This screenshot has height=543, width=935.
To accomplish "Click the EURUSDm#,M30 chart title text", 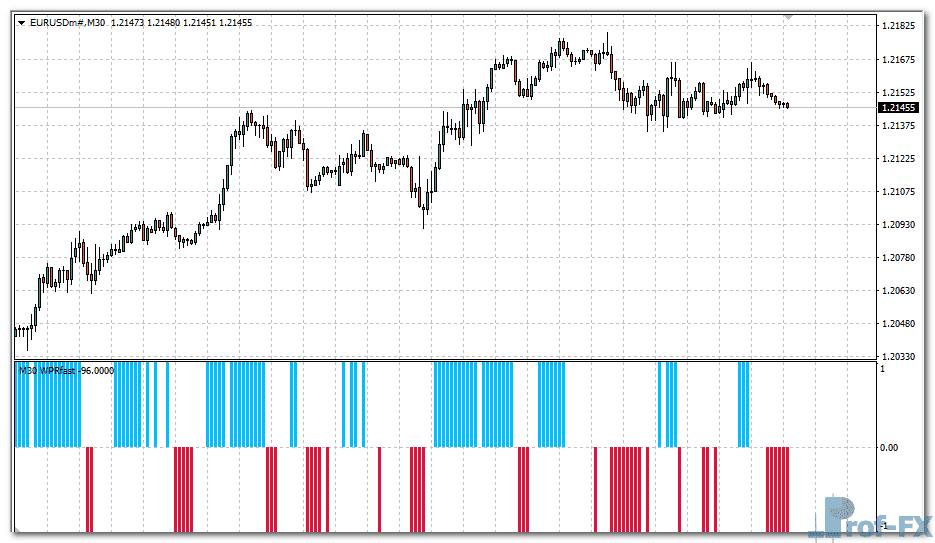I will pyautogui.click(x=68, y=21).
